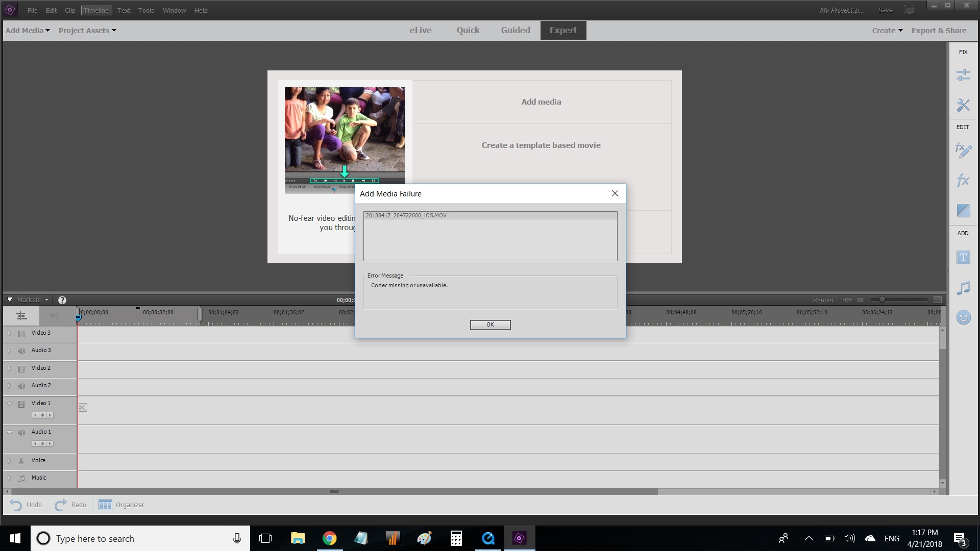
Task: Switch to the Expert editing tab
Action: pos(562,30)
